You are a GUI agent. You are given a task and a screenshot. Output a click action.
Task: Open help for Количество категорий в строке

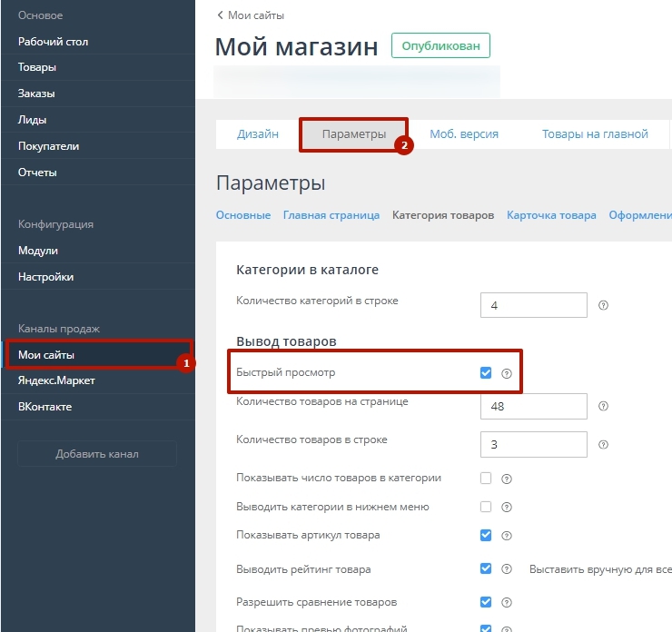pyautogui.click(x=603, y=305)
